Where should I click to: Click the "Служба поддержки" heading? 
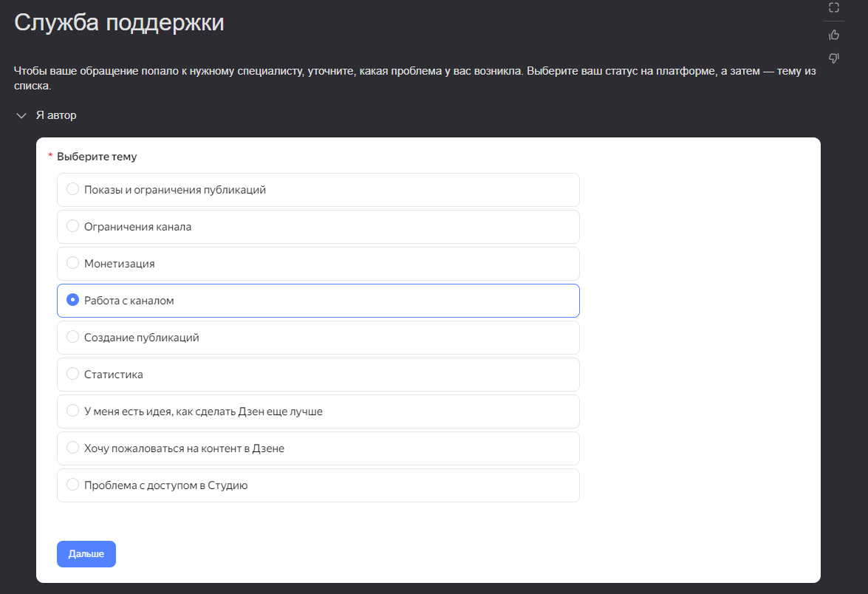[119, 22]
